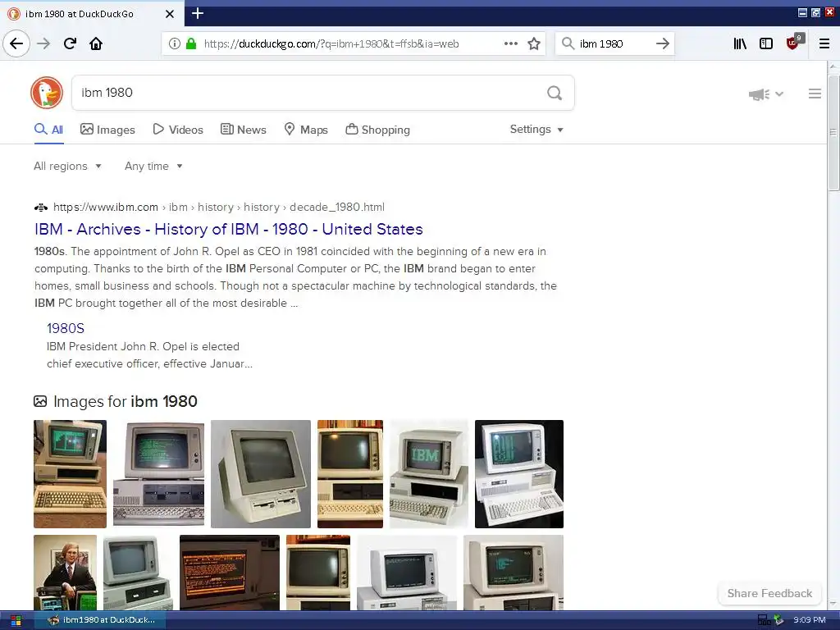840x630 pixels.
Task: Close the ibm 1980 at DuckDuckGo tab
Action: 170,14
